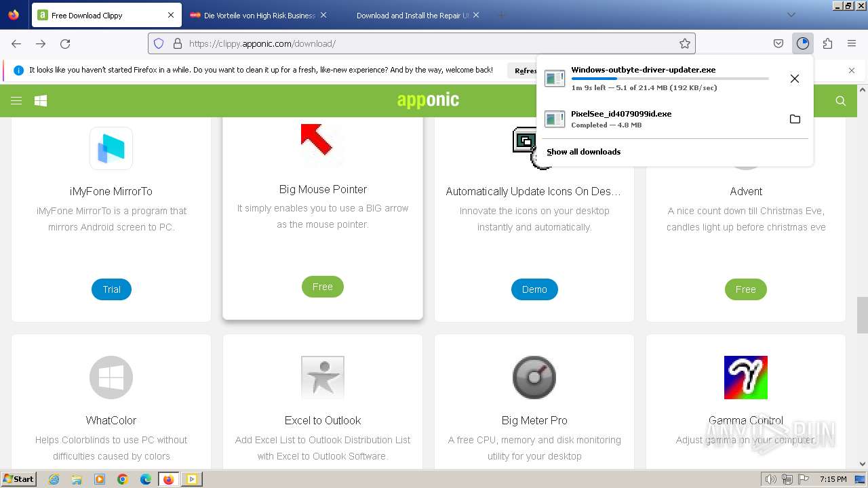Reload the current page

click(x=65, y=43)
